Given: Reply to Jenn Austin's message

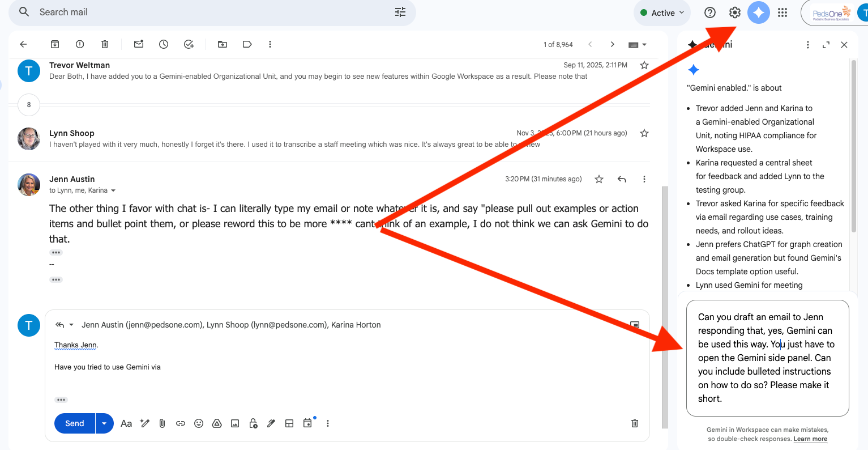Looking at the screenshot, I should point(622,179).
